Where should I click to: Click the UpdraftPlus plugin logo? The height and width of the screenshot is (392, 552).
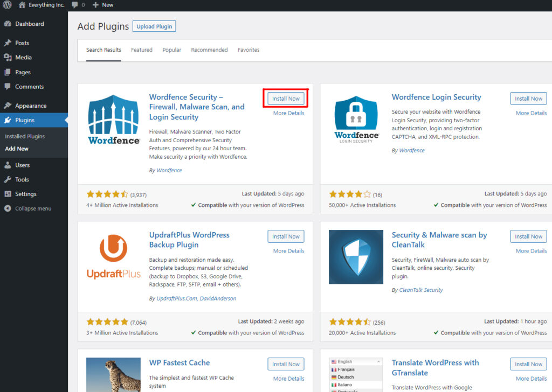[114, 257]
